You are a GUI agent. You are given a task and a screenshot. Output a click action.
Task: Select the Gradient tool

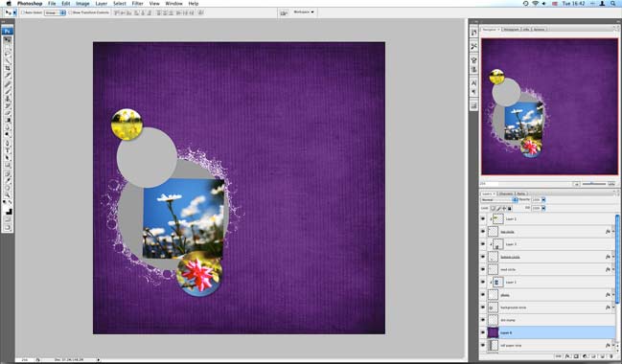(x=8, y=120)
